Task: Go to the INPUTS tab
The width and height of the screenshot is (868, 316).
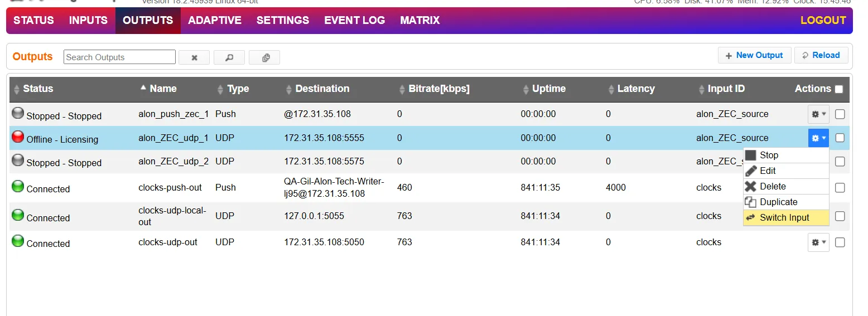Action: coord(88,21)
